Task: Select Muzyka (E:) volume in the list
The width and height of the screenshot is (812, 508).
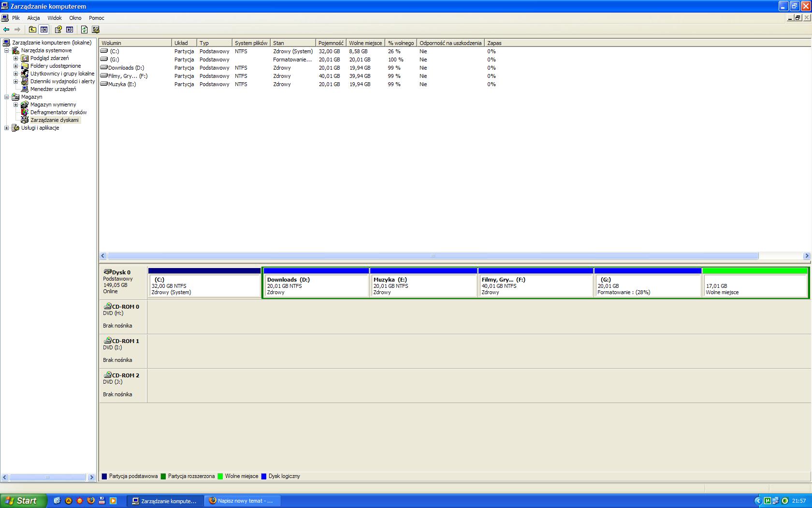Action: point(122,84)
